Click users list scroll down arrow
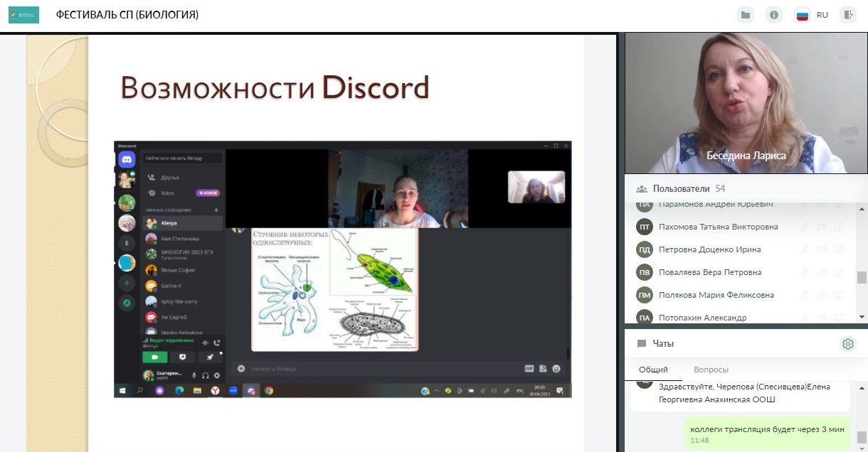The image size is (868, 452). click(862, 317)
